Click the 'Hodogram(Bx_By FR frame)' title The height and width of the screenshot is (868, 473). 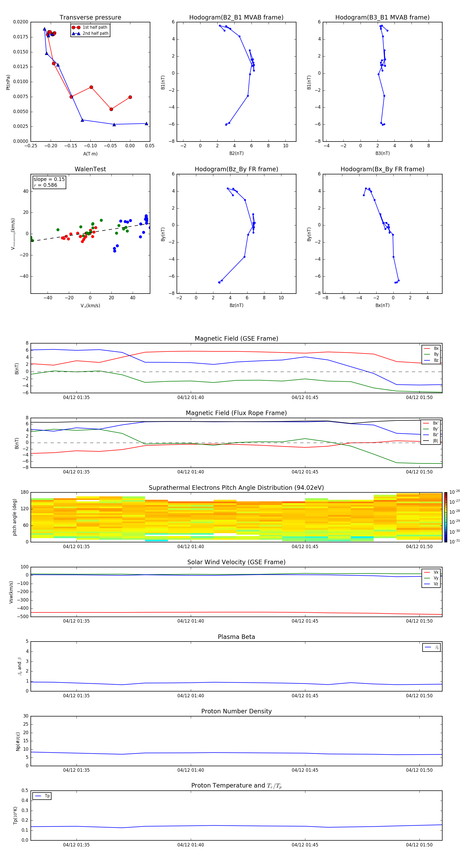pos(382,169)
